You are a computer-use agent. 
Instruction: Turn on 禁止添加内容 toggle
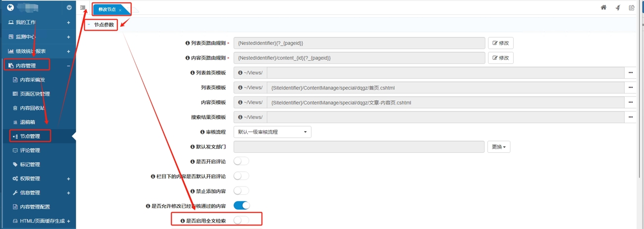[241, 191]
